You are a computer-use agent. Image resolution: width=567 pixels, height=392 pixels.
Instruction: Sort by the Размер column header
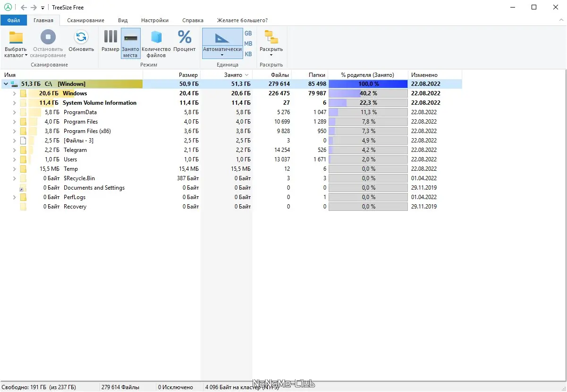[172, 75]
